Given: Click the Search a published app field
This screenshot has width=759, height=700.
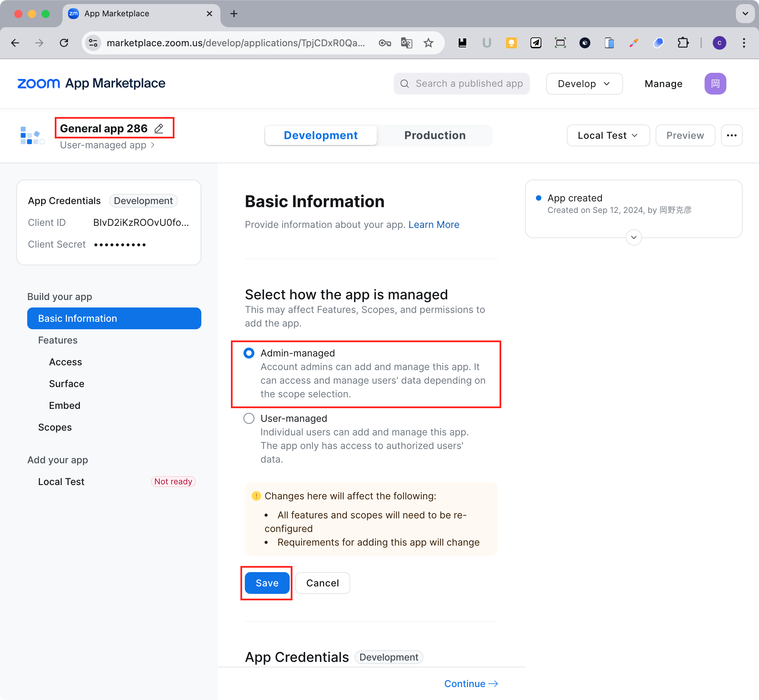Looking at the screenshot, I should (468, 84).
